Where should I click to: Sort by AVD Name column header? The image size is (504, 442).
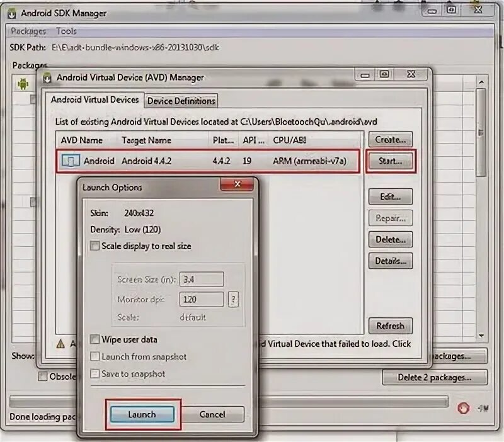(82, 140)
